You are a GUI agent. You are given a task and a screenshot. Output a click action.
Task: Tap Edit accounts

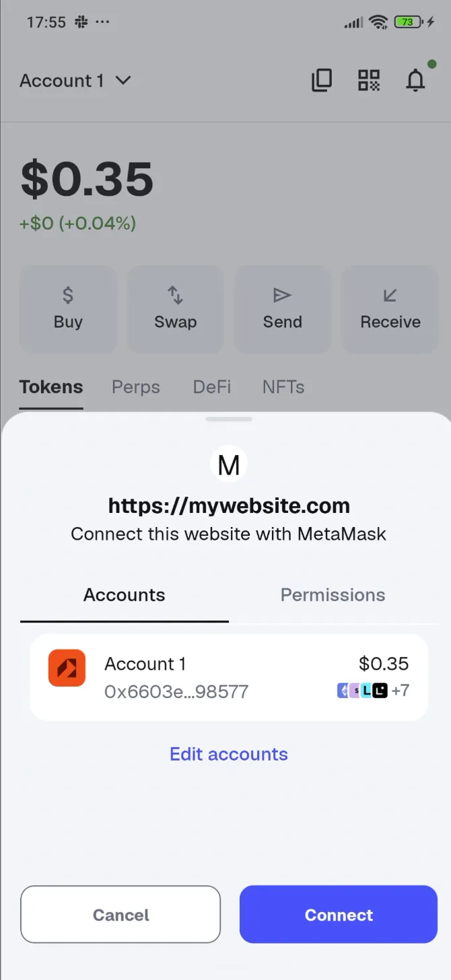click(x=228, y=754)
